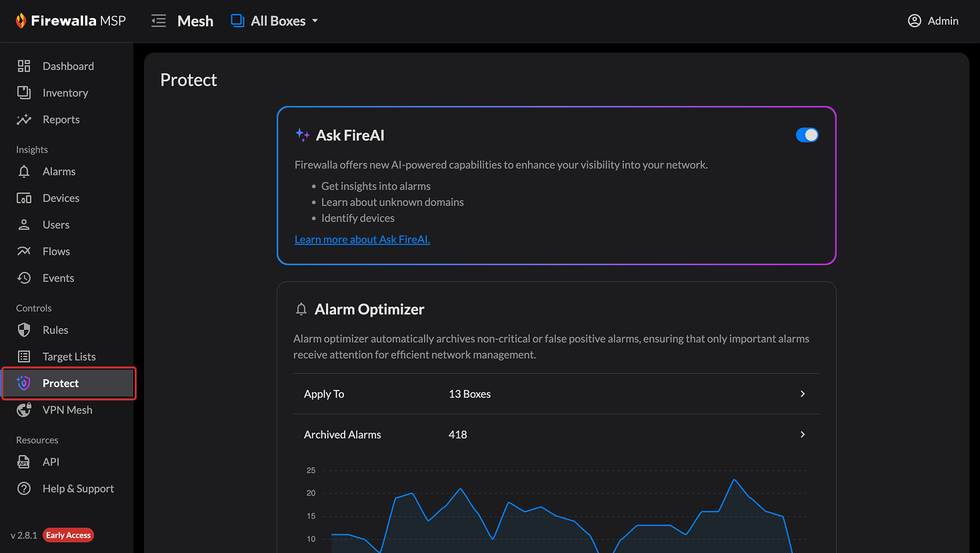The height and width of the screenshot is (553, 980).
Task: Open VPN Mesh page
Action: (67, 410)
